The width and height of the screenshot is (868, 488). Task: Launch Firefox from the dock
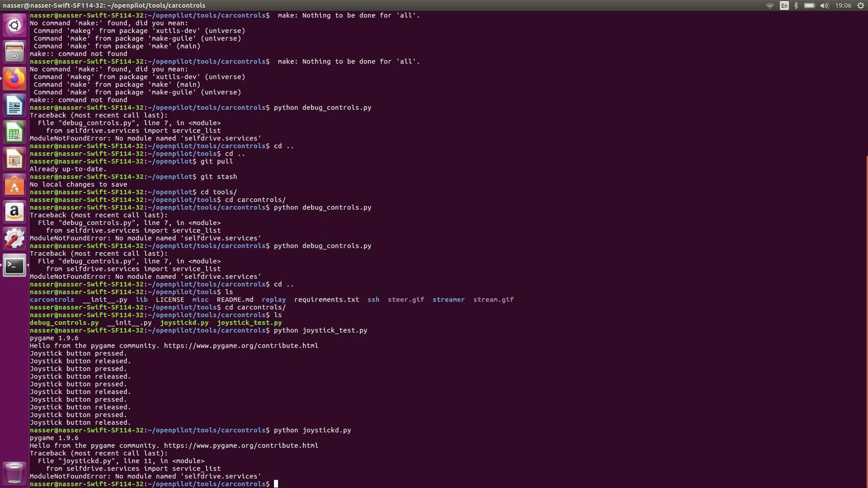pos(14,79)
